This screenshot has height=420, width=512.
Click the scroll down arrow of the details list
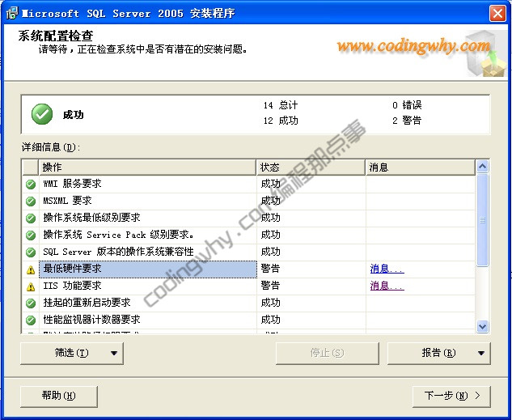coord(482,326)
